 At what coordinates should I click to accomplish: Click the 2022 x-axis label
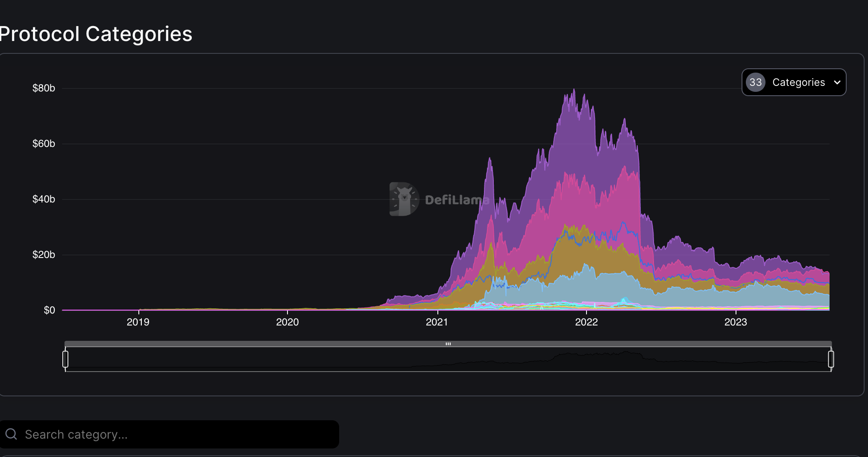(x=586, y=322)
